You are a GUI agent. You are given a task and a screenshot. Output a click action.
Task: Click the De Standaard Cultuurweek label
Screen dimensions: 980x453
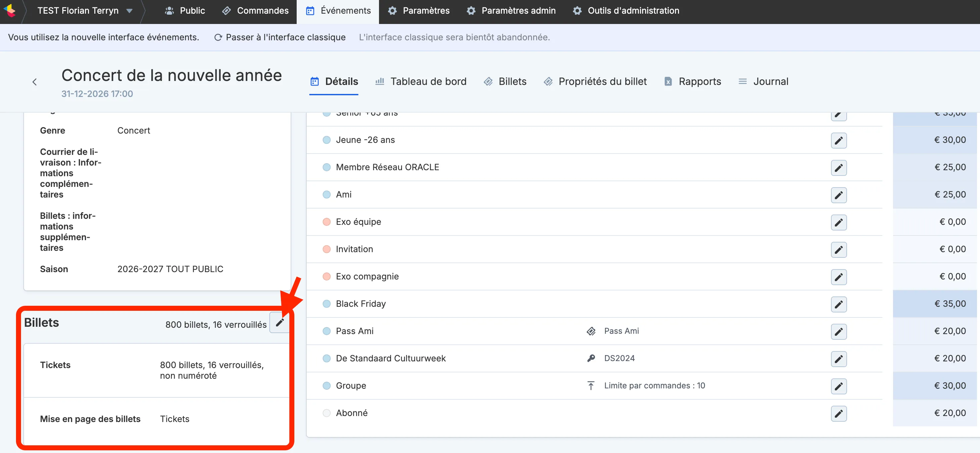pos(391,358)
